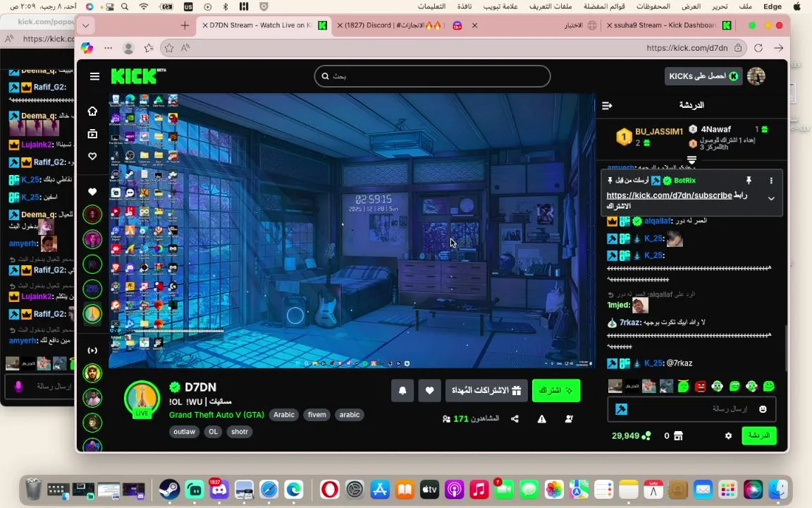The image size is (812, 508).
Task: Click the chat identity badge icon
Action: click(621, 409)
